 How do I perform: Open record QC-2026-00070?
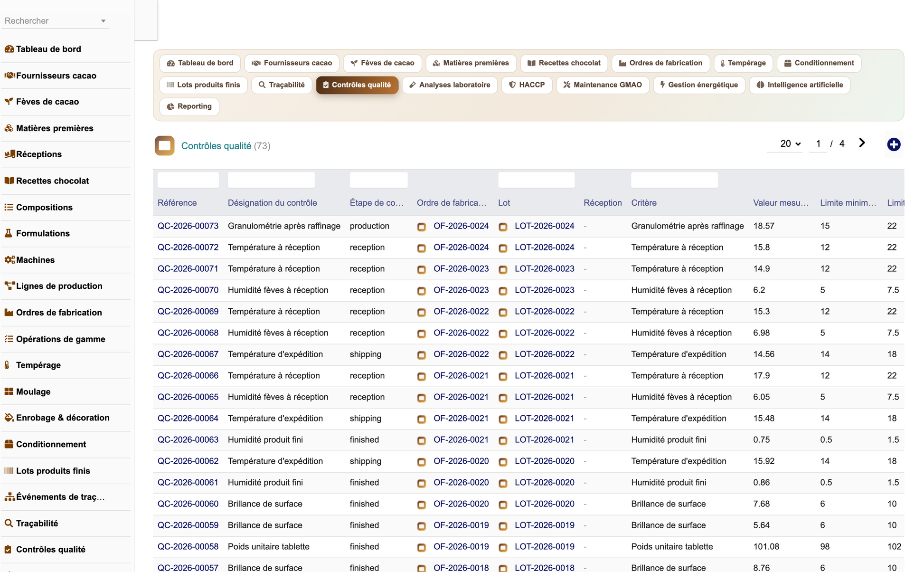coord(188,290)
